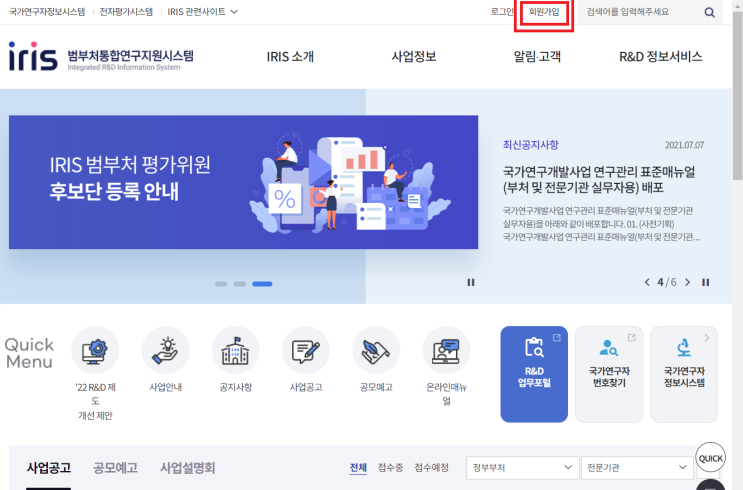
Task: Expand the IRIS 관련사이트 dropdown
Action: (202, 12)
